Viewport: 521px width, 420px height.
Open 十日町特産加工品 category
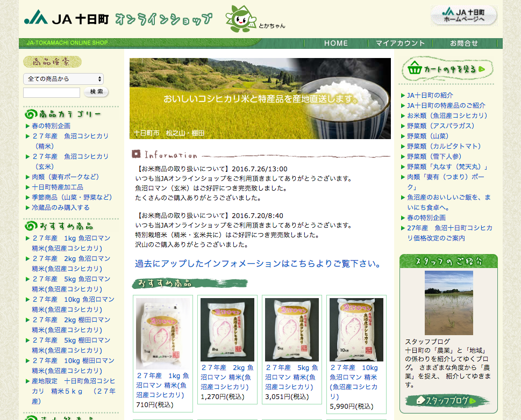click(x=58, y=187)
